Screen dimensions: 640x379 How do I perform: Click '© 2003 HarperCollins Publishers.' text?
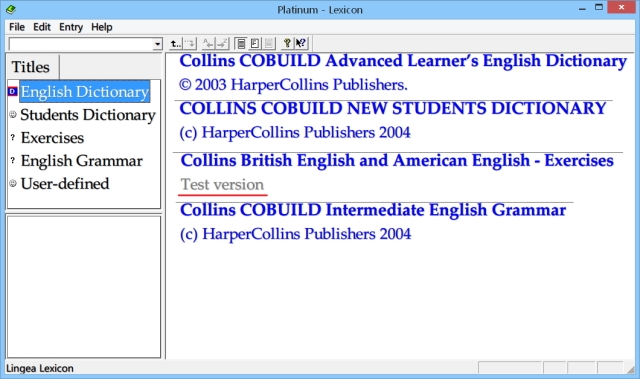[x=293, y=85]
